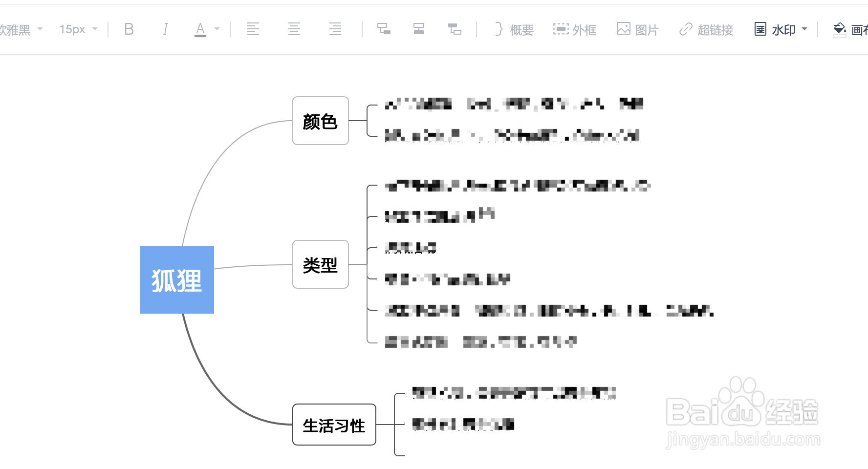This screenshot has width=868, height=469.
Task: Apply center text alignment
Action: (x=294, y=29)
